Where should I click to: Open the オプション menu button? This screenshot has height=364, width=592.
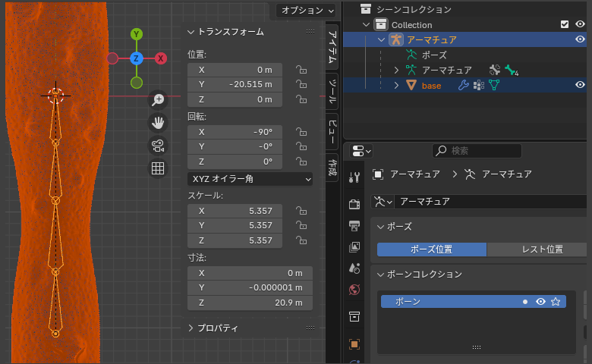(x=306, y=10)
